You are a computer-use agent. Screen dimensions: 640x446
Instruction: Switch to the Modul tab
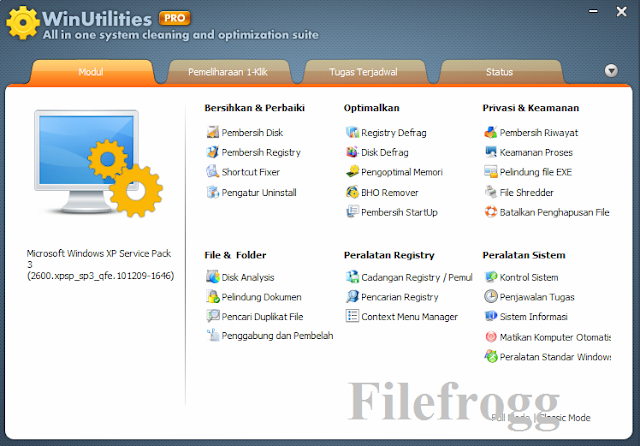pyautogui.click(x=91, y=72)
